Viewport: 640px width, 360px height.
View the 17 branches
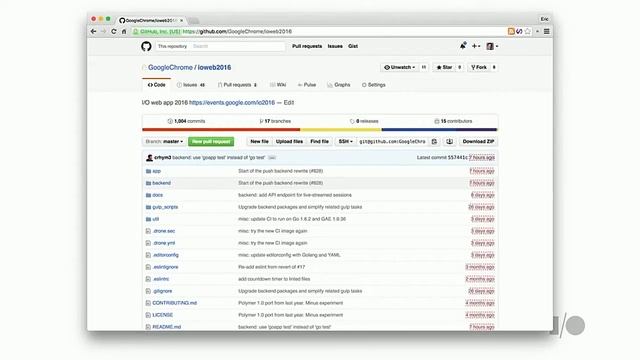coord(275,121)
